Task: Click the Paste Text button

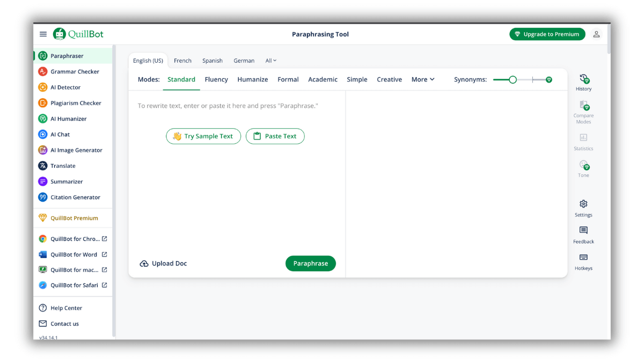Action: click(x=275, y=136)
